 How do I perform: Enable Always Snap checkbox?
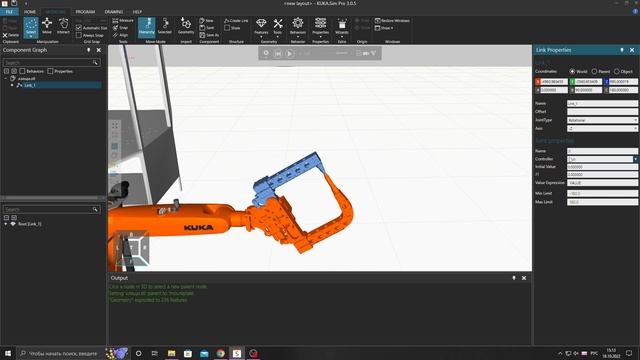pyautogui.click(x=79, y=35)
